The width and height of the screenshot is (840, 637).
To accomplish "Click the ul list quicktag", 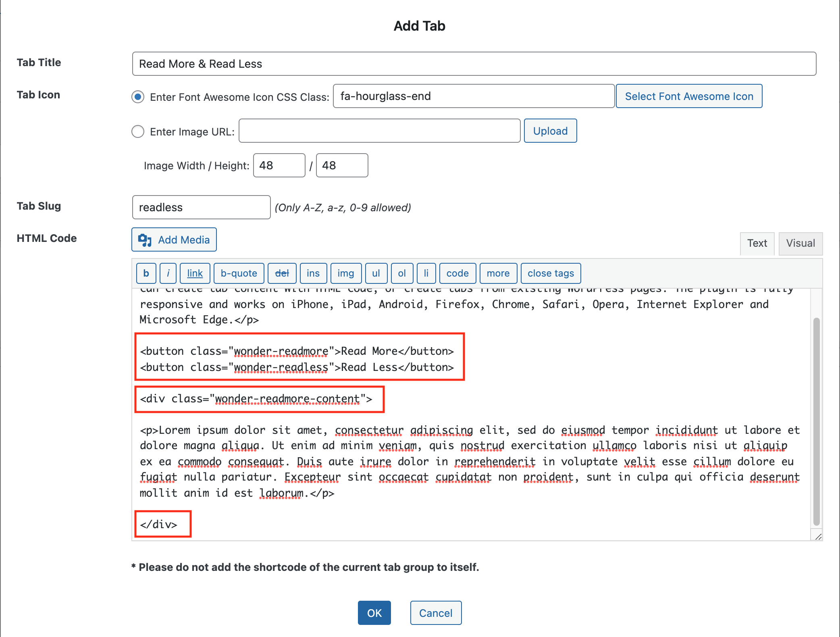I will [376, 273].
